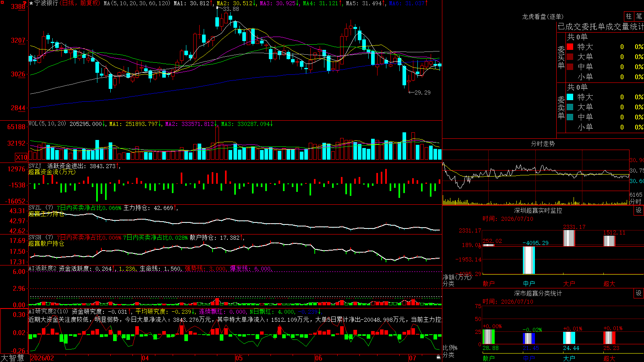Click the lock icon at timeline end
644x362 pixels.
click(438, 357)
